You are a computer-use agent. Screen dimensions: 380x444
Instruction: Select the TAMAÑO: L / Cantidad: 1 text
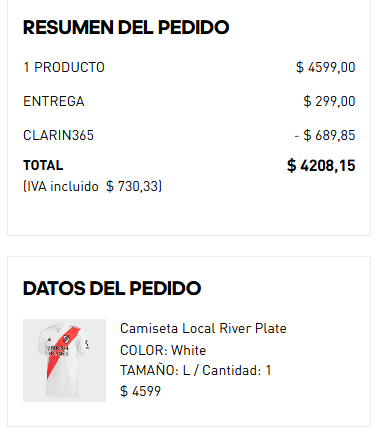point(196,371)
